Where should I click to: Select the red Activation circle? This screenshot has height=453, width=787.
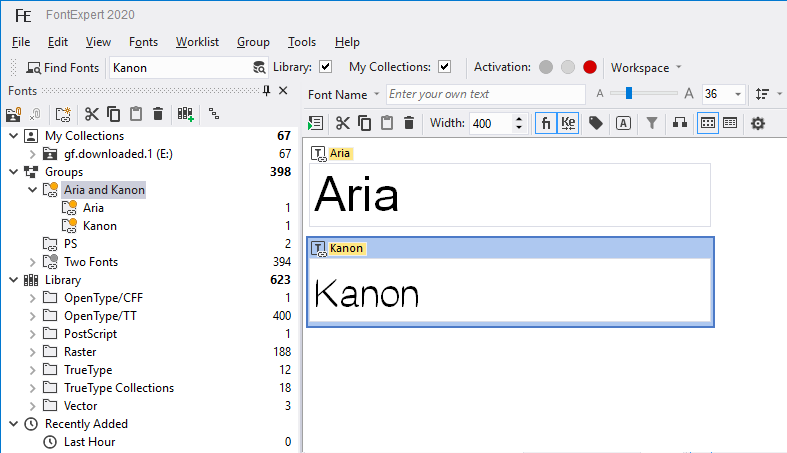coord(590,67)
